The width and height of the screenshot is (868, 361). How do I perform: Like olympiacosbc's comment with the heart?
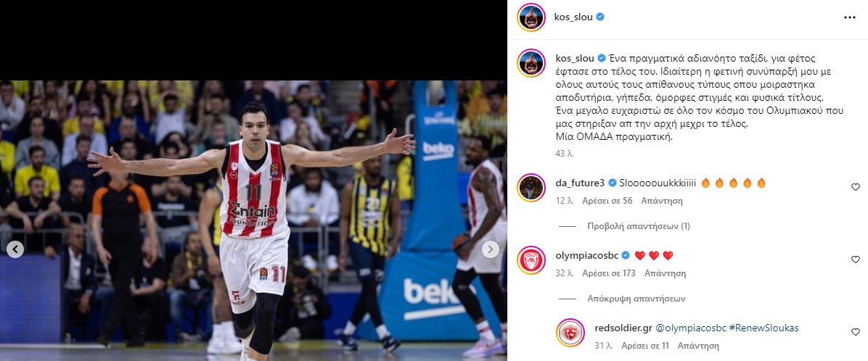tap(855, 260)
